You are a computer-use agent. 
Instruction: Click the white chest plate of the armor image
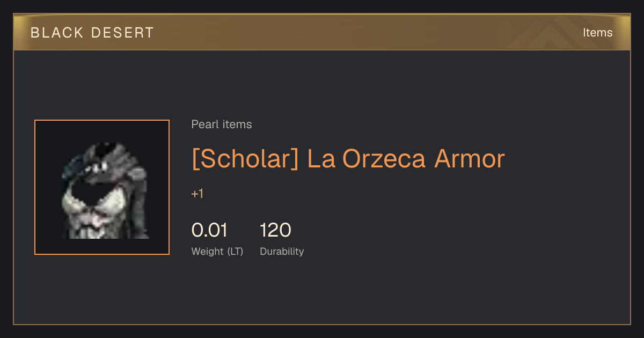[96, 212]
